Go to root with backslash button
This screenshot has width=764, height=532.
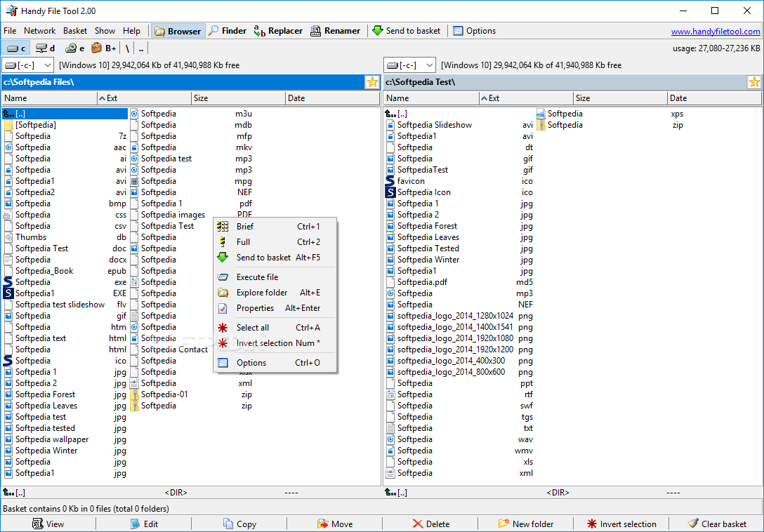click(127, 48)
